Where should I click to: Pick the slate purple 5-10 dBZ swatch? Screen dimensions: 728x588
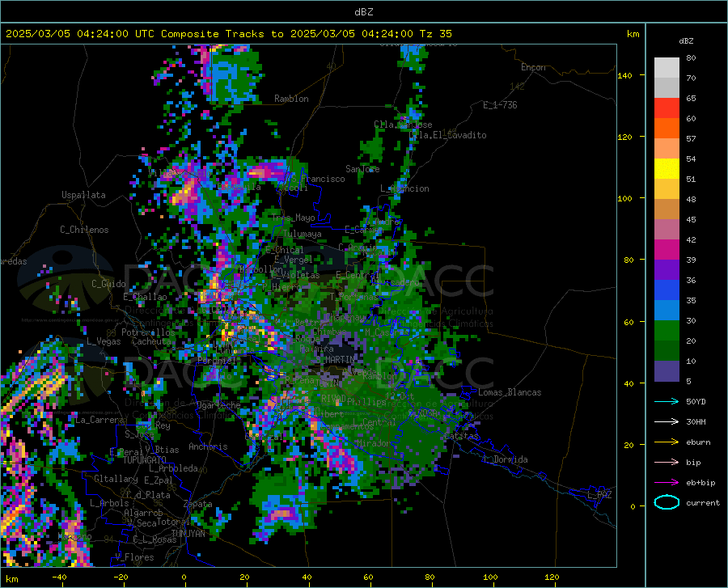point(667,371)
